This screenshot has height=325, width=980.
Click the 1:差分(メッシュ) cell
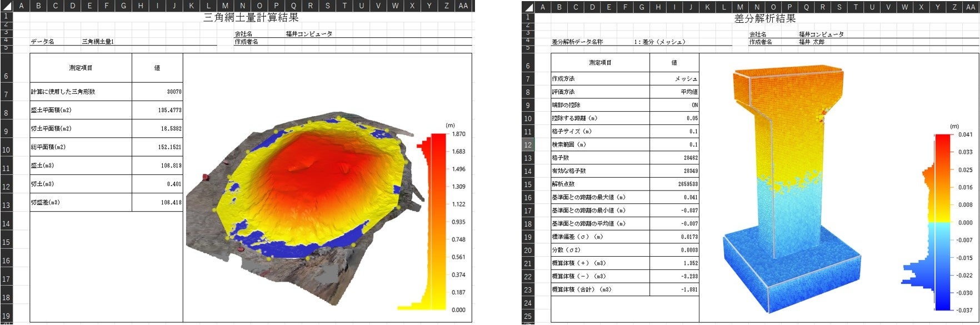[660, 42]
